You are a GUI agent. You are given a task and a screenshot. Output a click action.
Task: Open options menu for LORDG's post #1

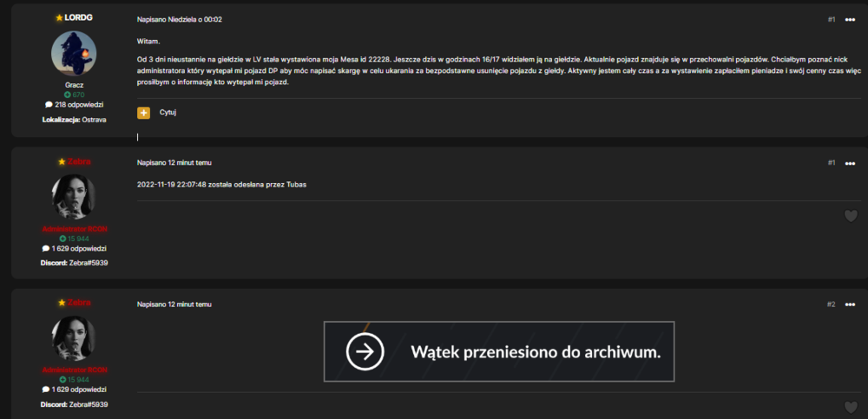(850, 19)
